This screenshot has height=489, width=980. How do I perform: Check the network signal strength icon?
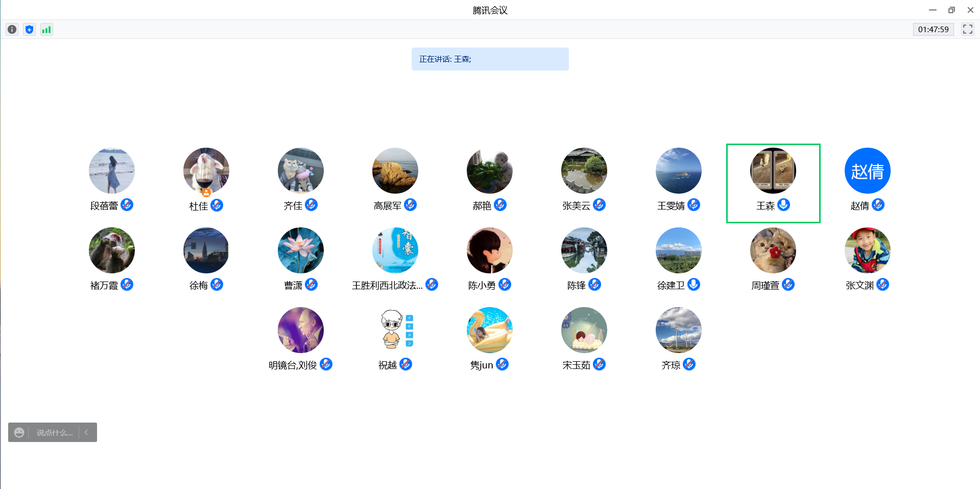[46, 30]
